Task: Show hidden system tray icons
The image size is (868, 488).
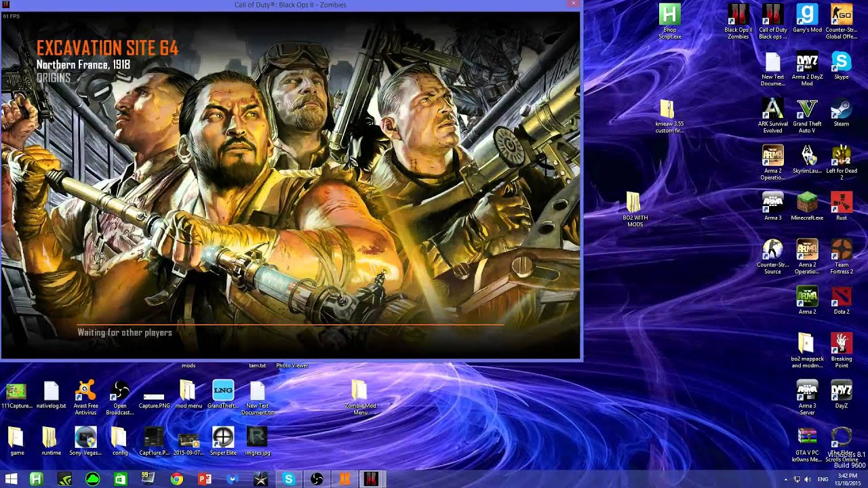Action: (x=786, y=479)
